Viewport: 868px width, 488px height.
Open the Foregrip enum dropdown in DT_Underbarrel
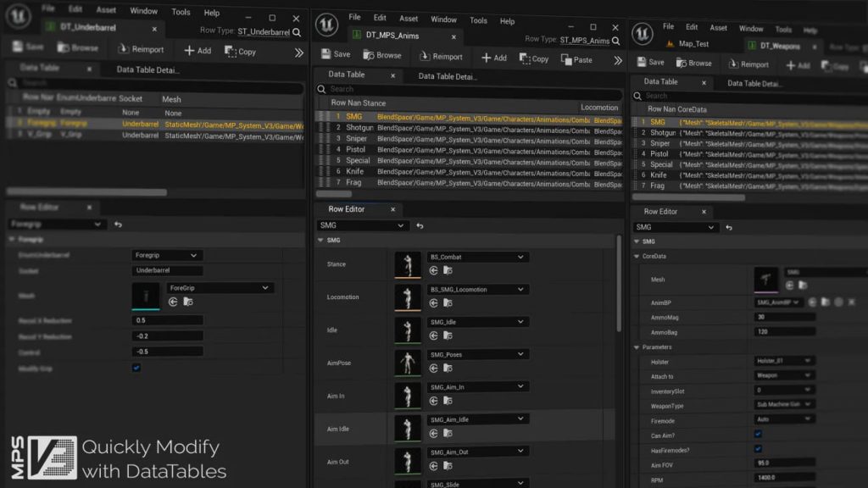pos(167,255)
